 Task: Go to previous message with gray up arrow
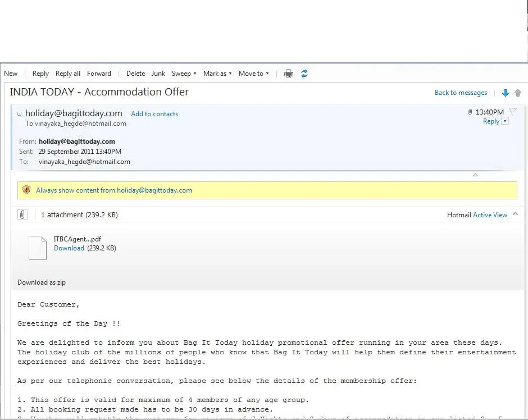point(518,93)
